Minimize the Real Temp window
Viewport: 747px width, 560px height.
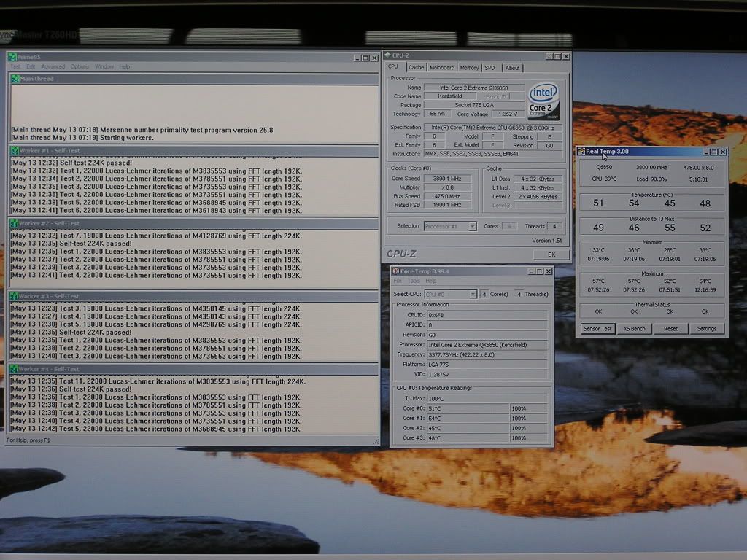[706, 152]
